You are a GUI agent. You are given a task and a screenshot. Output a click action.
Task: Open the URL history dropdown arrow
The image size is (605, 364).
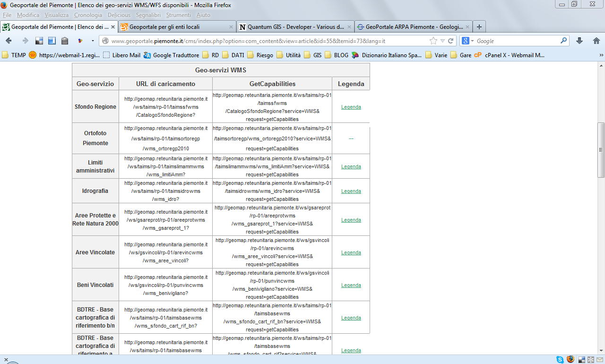pos(442,41)
